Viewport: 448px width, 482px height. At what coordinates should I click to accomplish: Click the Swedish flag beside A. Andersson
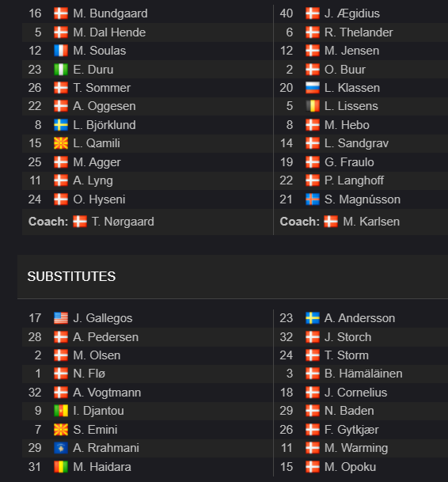[313, 318]
